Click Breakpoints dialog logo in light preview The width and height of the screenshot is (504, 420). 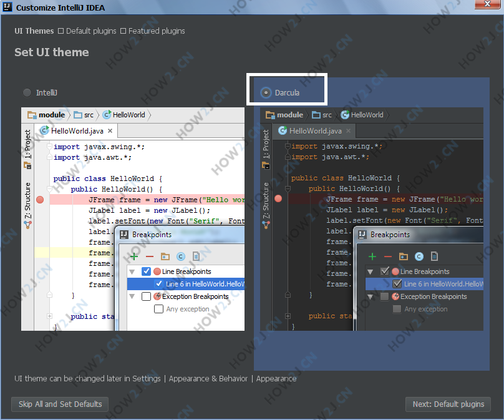point(124,235)
